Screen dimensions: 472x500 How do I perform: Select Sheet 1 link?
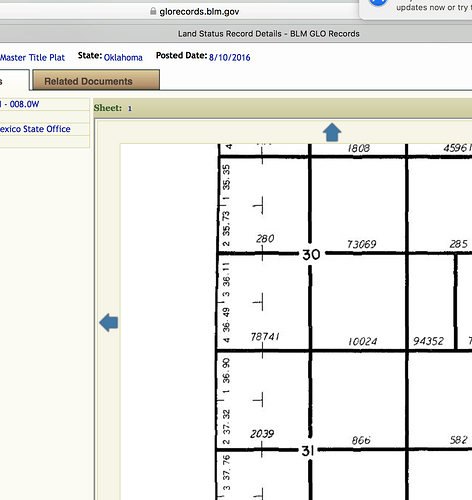click(130, 108)
